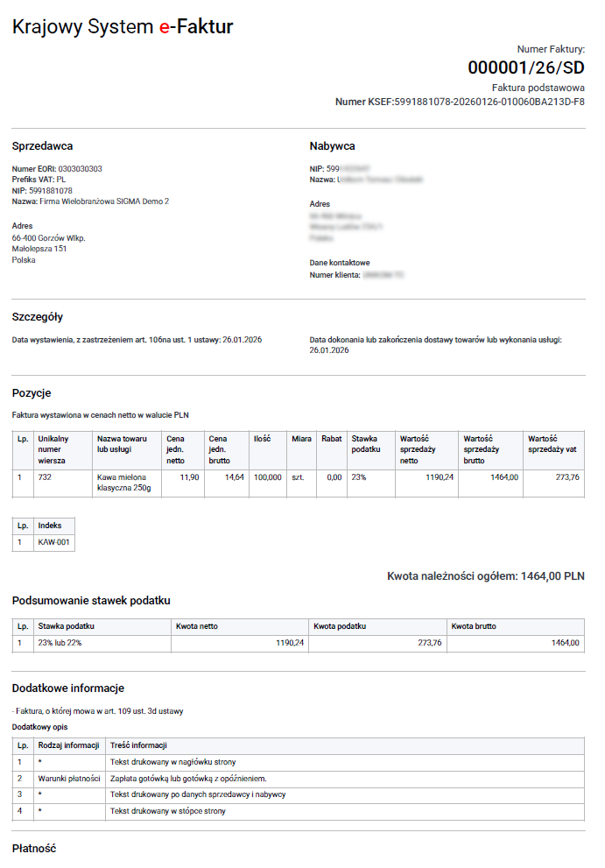Image resolution: width=605 pixels, height=868 pixels.
Task: Select the KAW-001 index cell
Action: [x=53, y=543]
